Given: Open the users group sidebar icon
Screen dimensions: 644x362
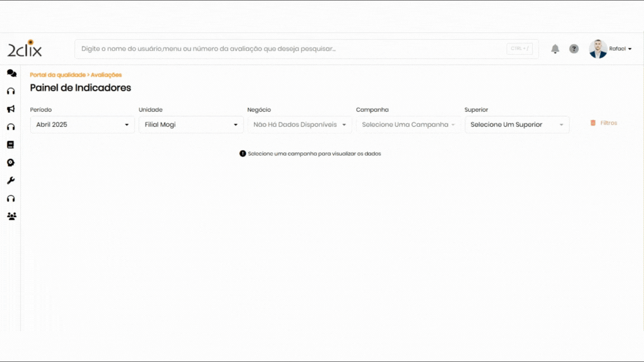Looking at the screenshot, I should pyautogui.click(x=11, y=216).
